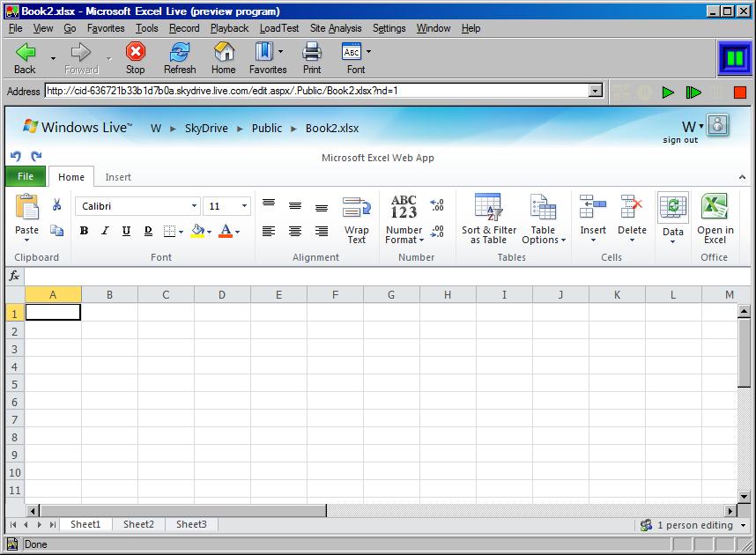Click the Cut scissors icon
The width and height of the screenshot is (756, 555).
click(x=57, y=205)
